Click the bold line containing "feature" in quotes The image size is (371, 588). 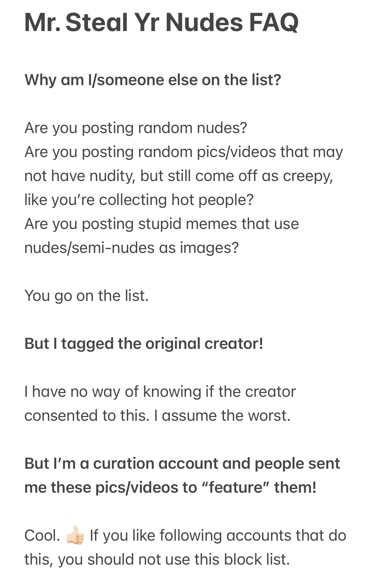(x=170, y=487)
